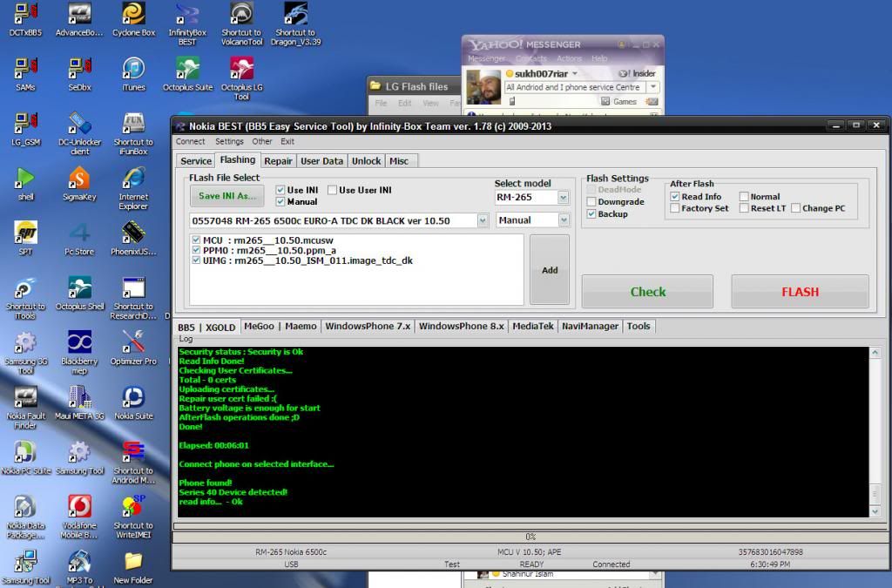
Task: Uncheck the UIMG image_tdc_dk file
Action: (x=196, y=260)
